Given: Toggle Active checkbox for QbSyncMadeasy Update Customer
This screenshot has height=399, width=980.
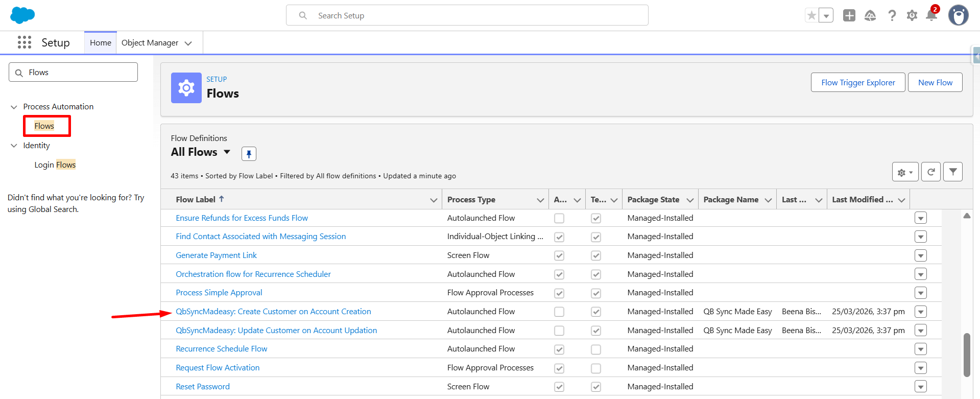Looking at the screenshot, I should coord(559,331).
